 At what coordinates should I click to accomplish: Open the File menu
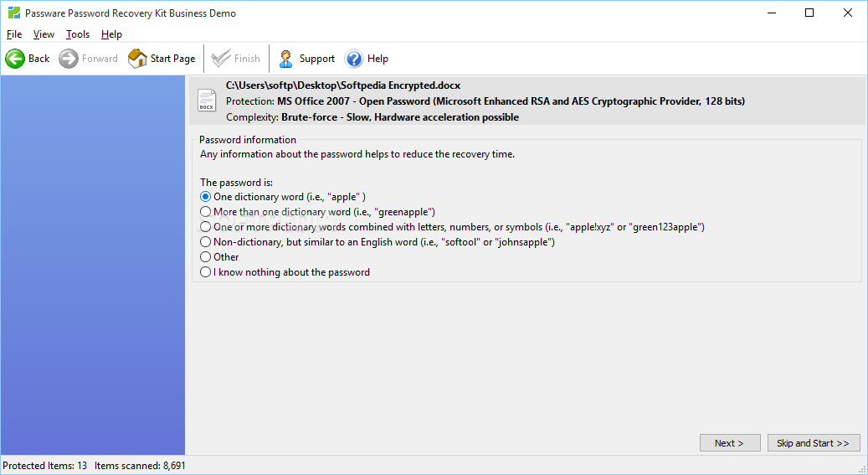(14, 34)
